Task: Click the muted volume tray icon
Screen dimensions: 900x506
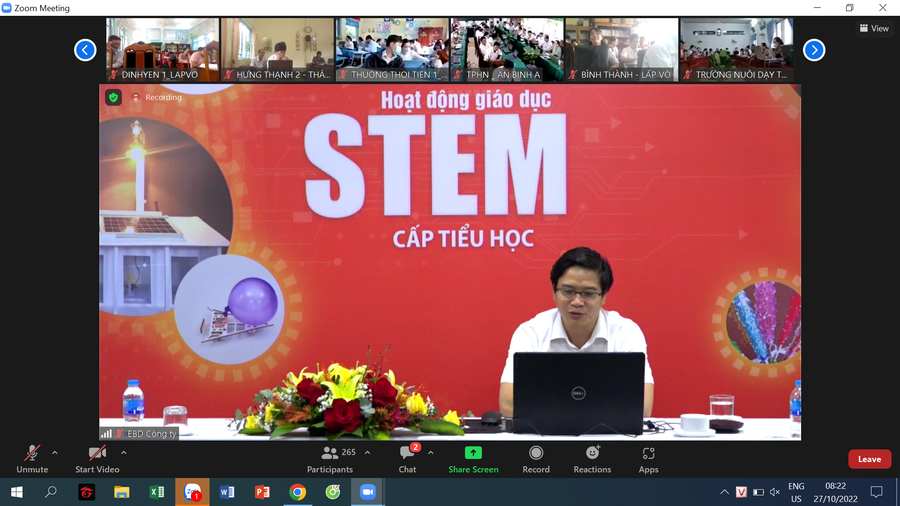Action: pyautogui.click(x=775, y=492)
